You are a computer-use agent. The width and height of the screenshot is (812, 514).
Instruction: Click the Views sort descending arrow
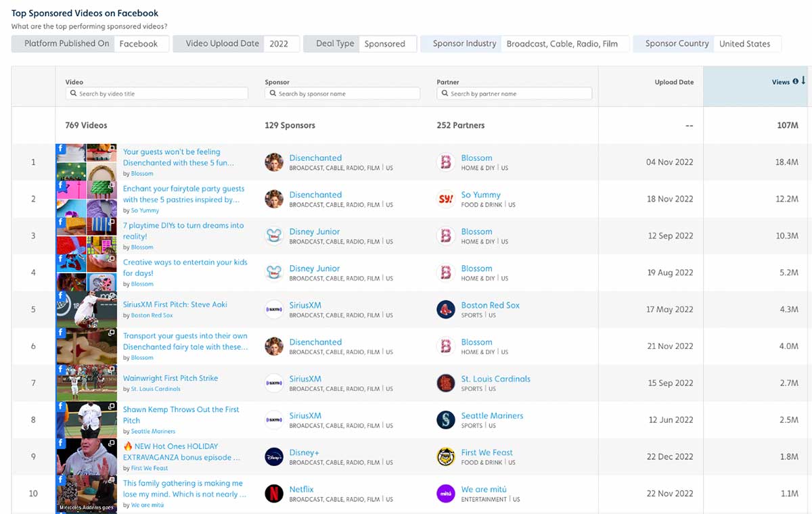(803, 81)
